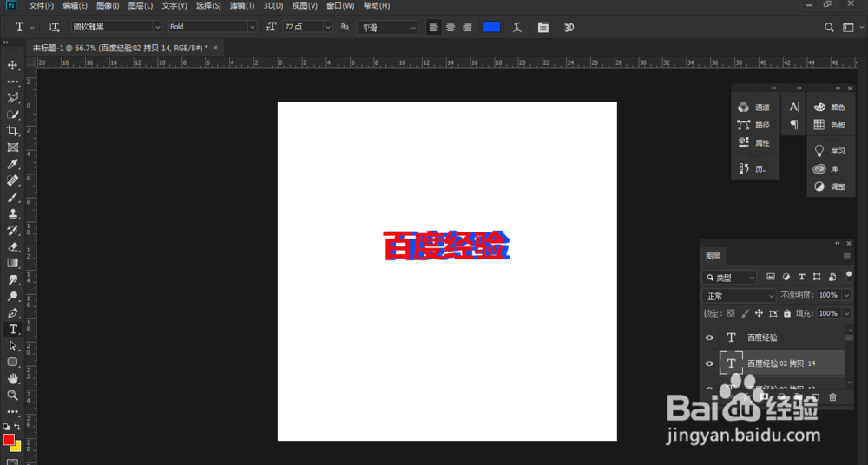Viewport: 868px width, 465px height.
Task: Hide the 百度经验 02 拷贝 14 layer
Action: click(x=709, y=363)
